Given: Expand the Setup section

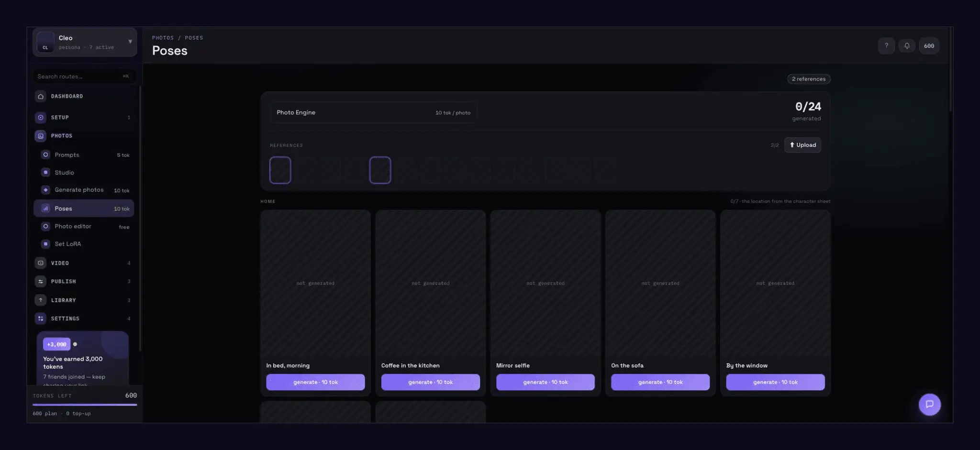Looking at the screenshot, I should (x=84, y=117).
